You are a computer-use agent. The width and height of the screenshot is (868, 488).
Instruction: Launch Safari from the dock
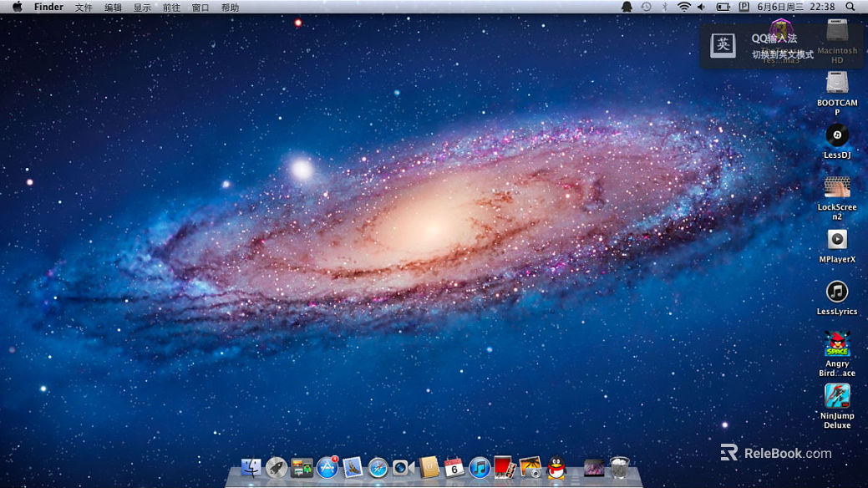[378, 468]
